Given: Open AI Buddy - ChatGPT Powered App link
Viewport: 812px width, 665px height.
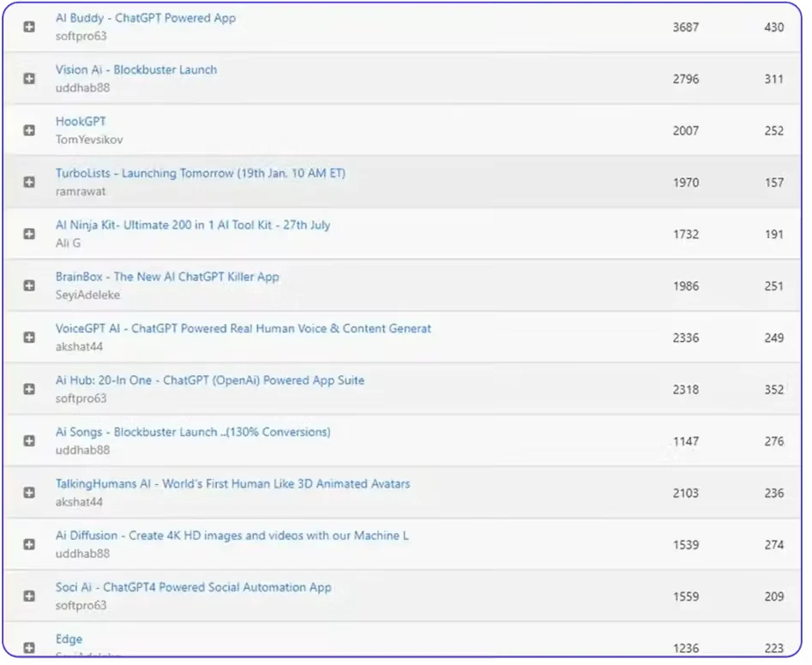Looking at the screenshot, I should [x=146, y=18].
